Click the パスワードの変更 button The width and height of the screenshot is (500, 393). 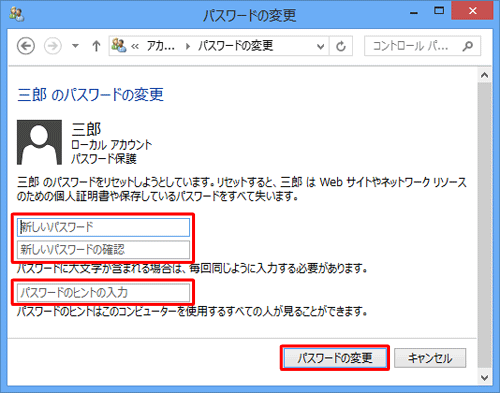click(335, 358)
